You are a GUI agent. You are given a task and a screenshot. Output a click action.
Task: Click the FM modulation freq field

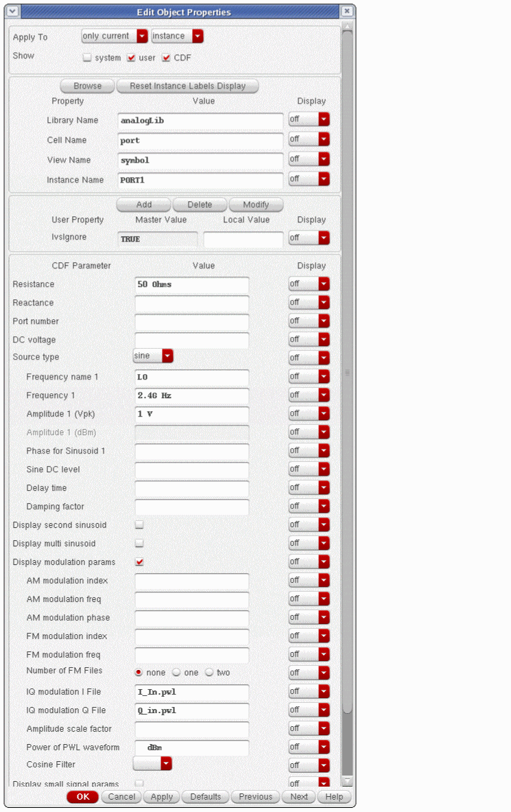pos(191,655)
